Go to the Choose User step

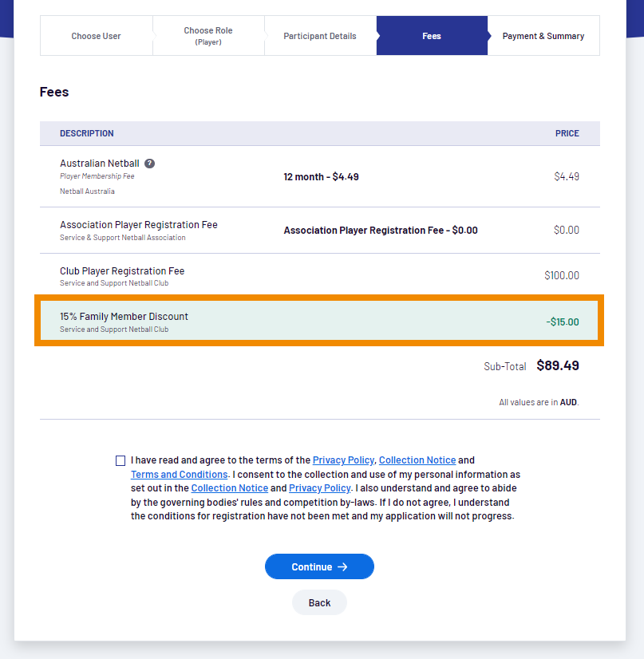pos(97,36)
